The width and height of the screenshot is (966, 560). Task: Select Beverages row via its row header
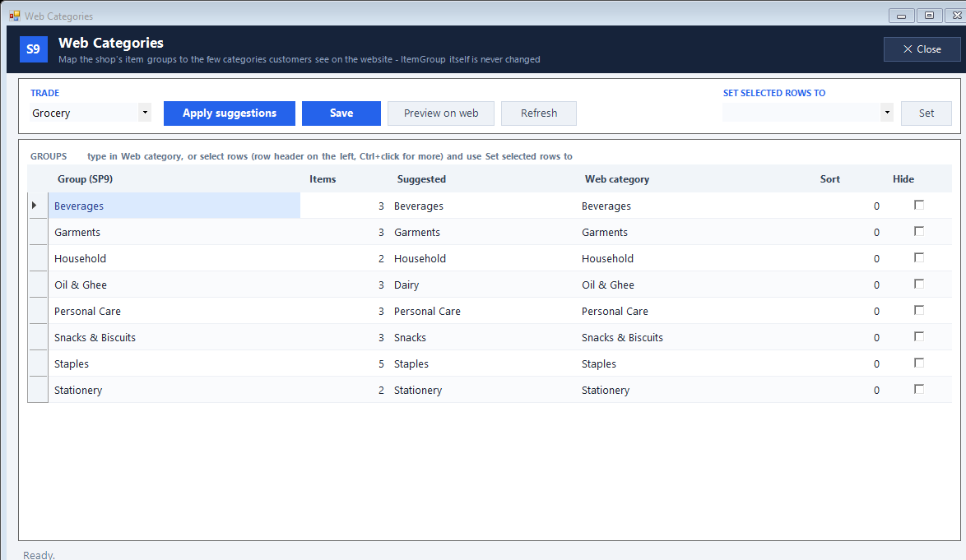pos(38,206)
